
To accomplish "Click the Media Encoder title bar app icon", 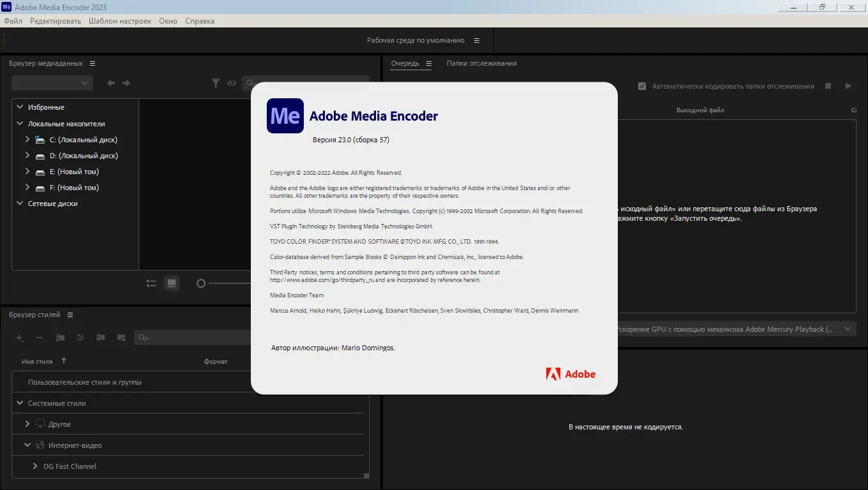I will 7,7.
